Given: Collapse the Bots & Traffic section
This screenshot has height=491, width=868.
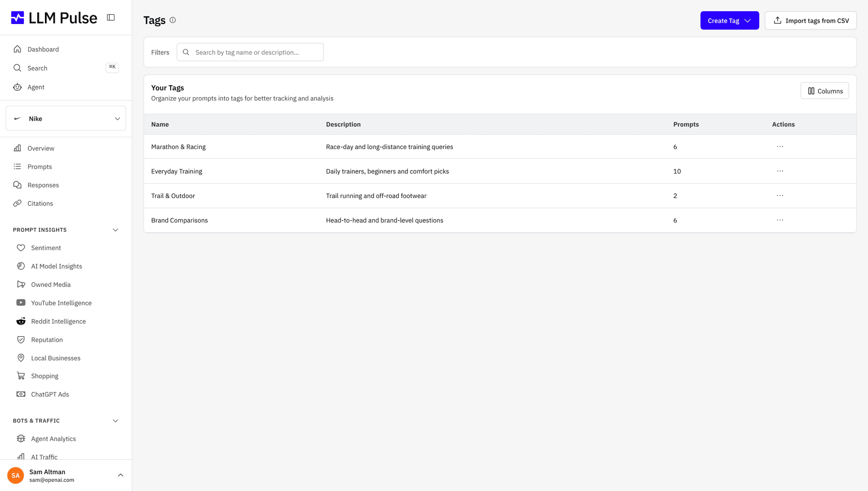Looking at the screenshot, I should click(x=115, y=421).
